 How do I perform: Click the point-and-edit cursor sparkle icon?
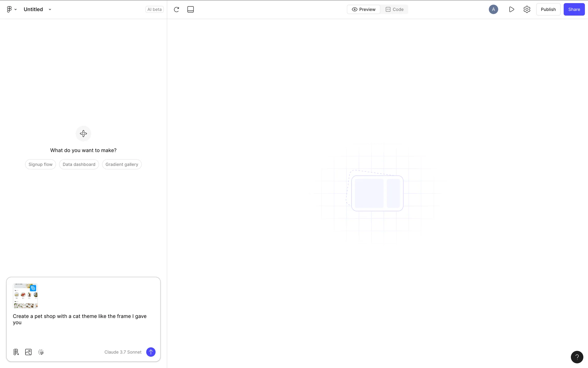pos(41,352)
